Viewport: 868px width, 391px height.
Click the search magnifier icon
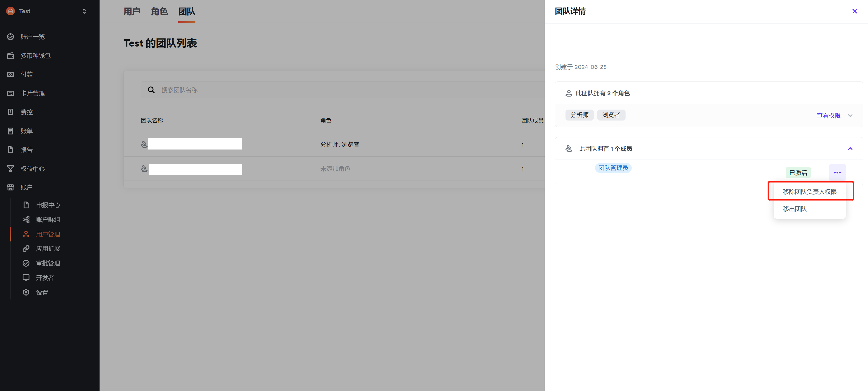point(151,90)
